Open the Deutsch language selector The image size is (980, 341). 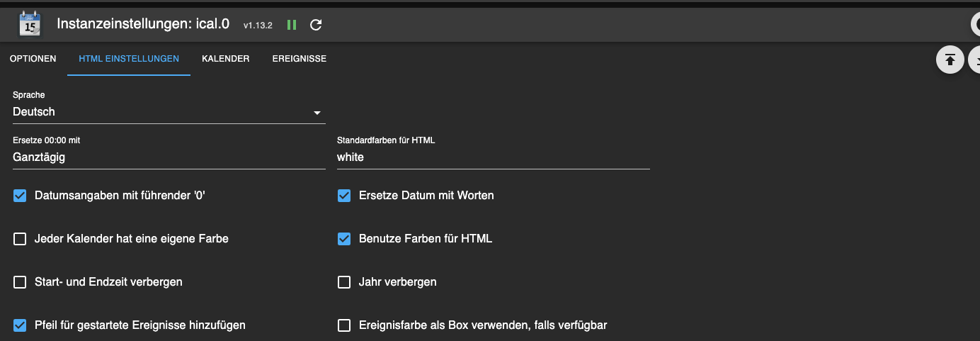(x=163, y=112)
